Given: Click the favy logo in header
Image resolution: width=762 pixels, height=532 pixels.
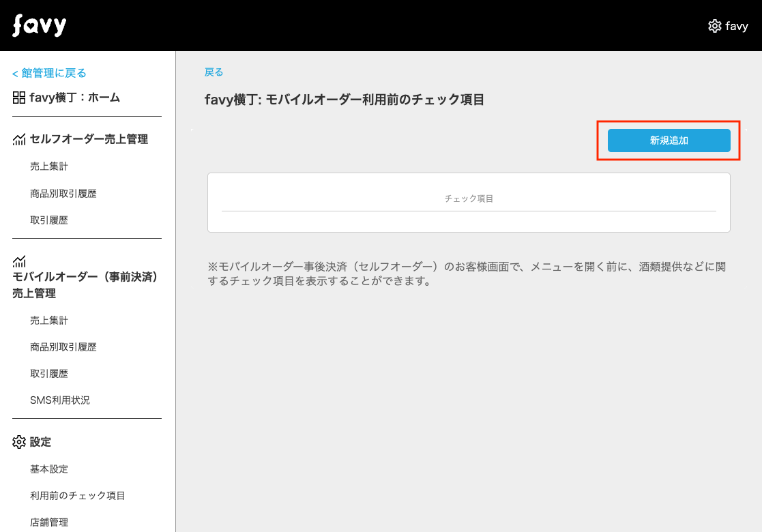Looking at the screenshot, I should (x=40, y=25).
